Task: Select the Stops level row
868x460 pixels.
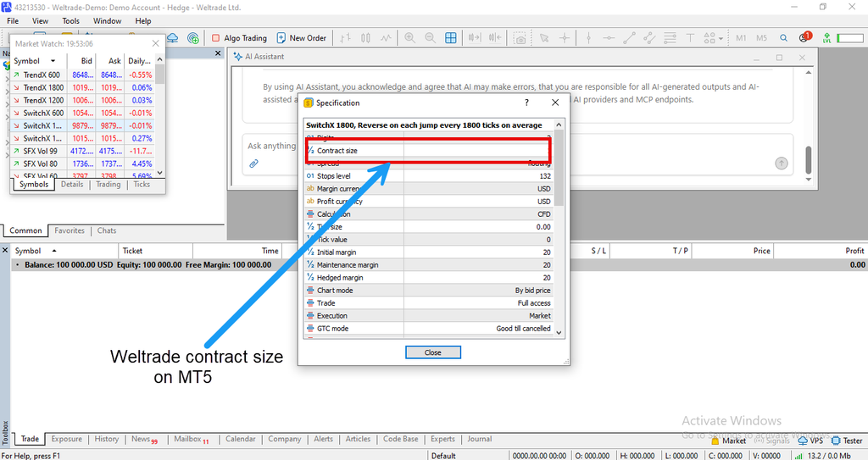Action: tap(429, 176)
